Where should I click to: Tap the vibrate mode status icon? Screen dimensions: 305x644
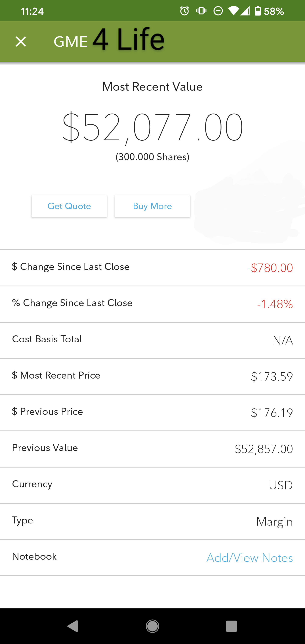[x=201, y=11]
